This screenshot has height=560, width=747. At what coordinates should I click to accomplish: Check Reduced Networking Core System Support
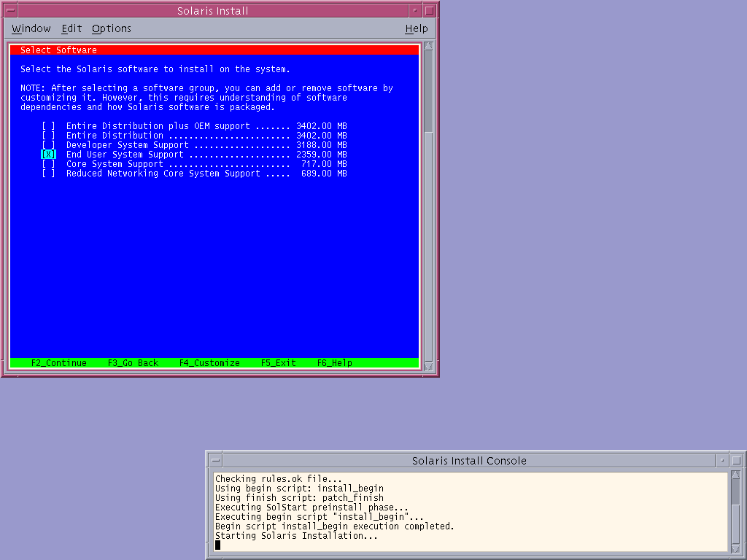(49, 174)
